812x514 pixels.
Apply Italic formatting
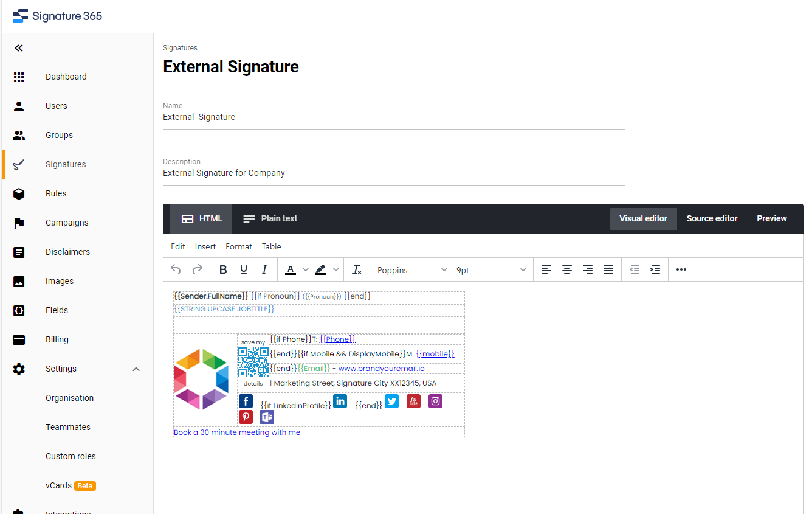pyautogui.click(x=264, y=269)
